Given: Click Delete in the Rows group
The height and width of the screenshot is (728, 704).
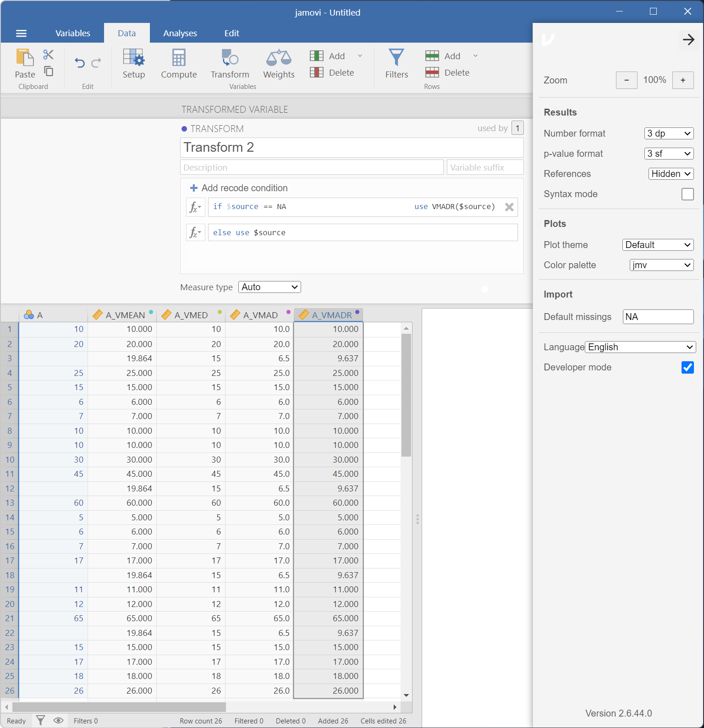Looking at the screenshot, I should pyautogui.click(x=448, y=72).
